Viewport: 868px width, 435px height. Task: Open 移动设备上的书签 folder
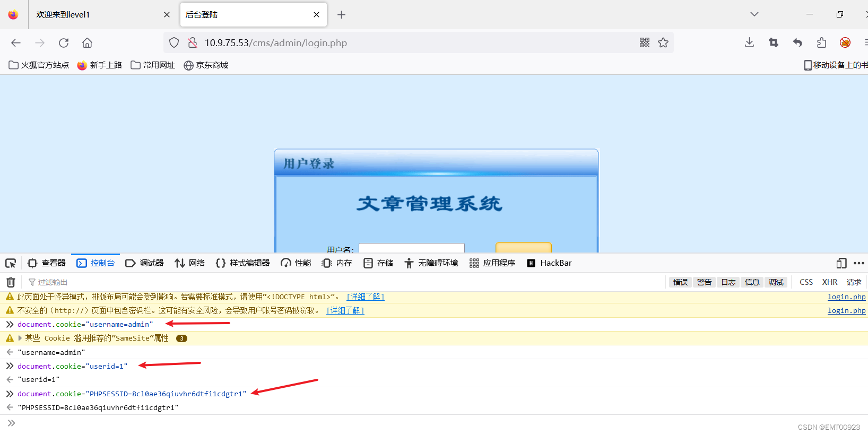click(836, 65)
